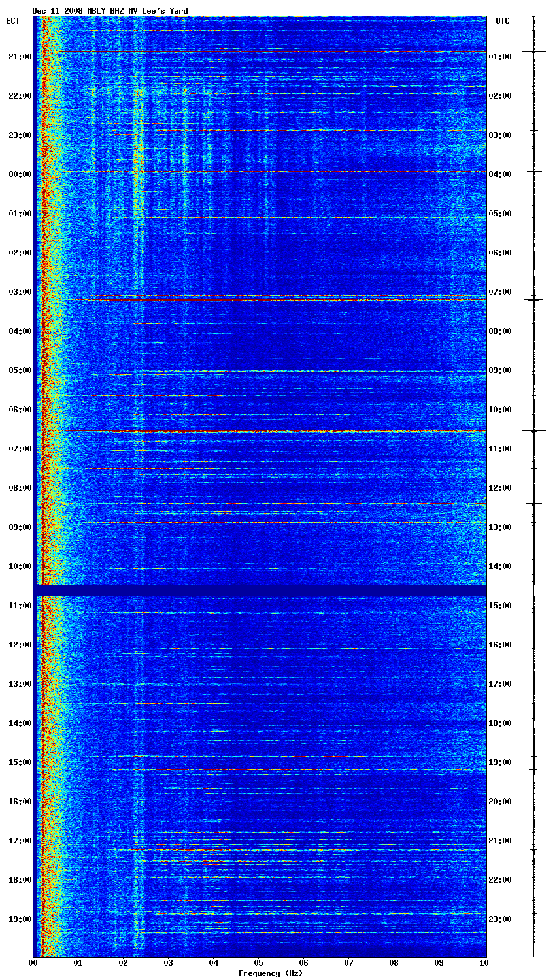Click the '00' frequency axis tick
This screenshot has height=980, width=557.
(33, 963)
